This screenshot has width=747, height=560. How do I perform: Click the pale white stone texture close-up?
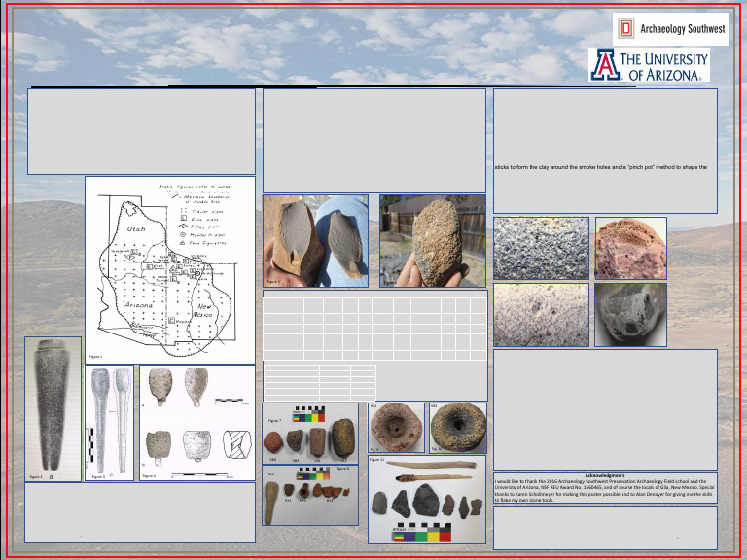tap(541, 315)
